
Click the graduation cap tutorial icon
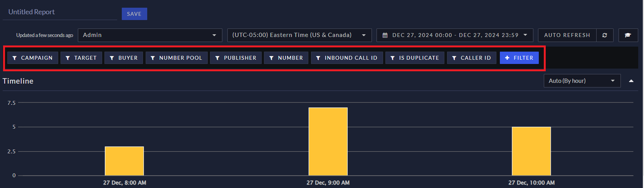pos(628,35)
